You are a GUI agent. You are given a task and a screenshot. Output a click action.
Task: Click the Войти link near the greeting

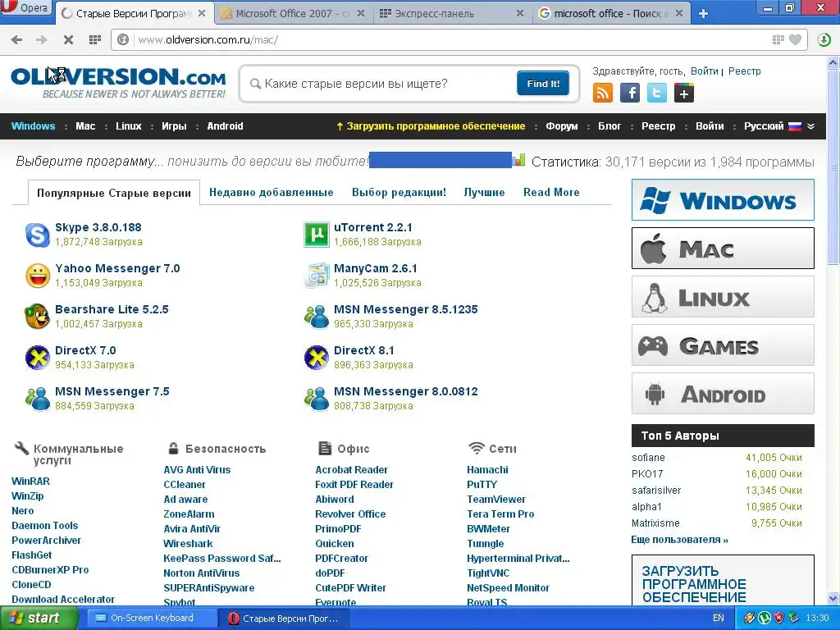click(704, 71)
